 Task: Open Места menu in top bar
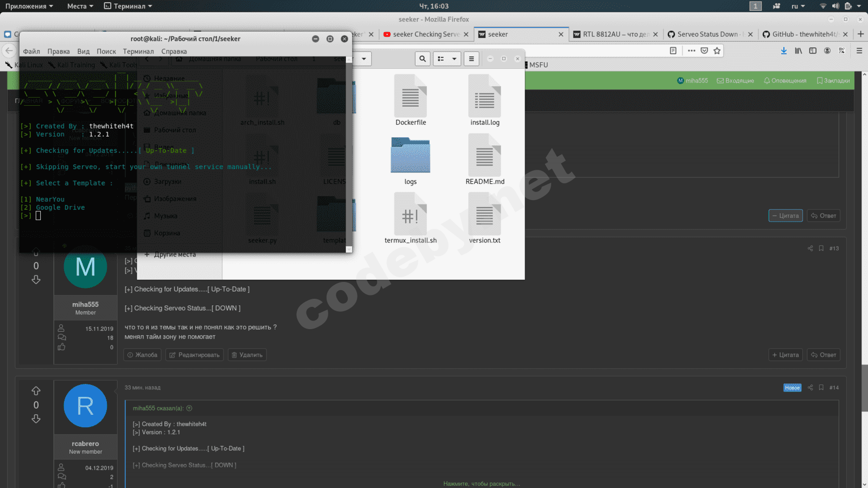point(80,6)
